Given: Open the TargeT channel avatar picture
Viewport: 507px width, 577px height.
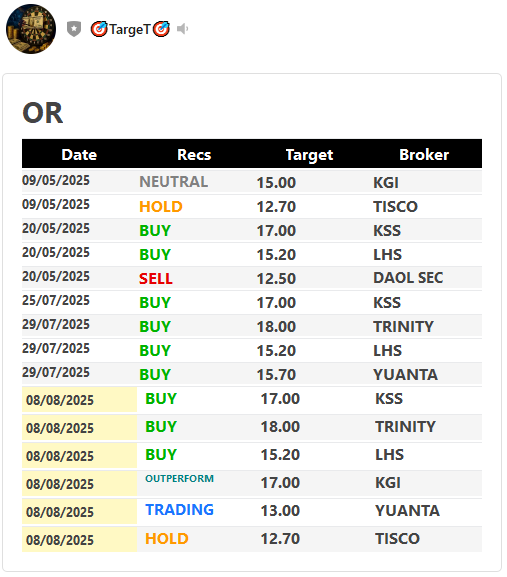Looking at the screenshot, I should tap(31, 29).
